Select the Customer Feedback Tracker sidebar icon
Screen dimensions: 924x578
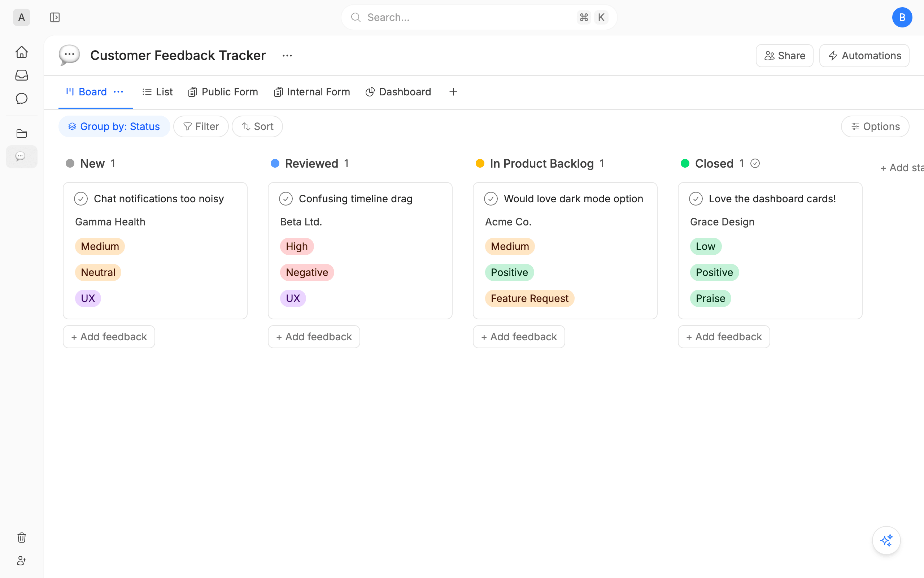coord(21,156)
